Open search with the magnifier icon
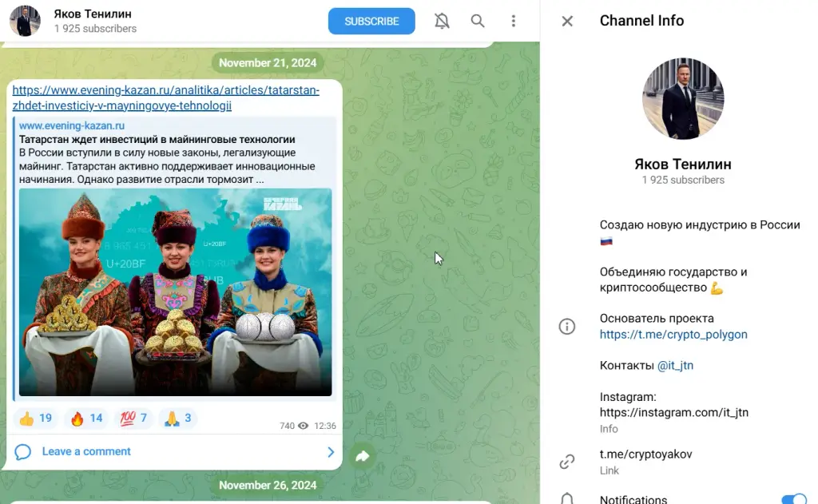 tap(478, 21)
